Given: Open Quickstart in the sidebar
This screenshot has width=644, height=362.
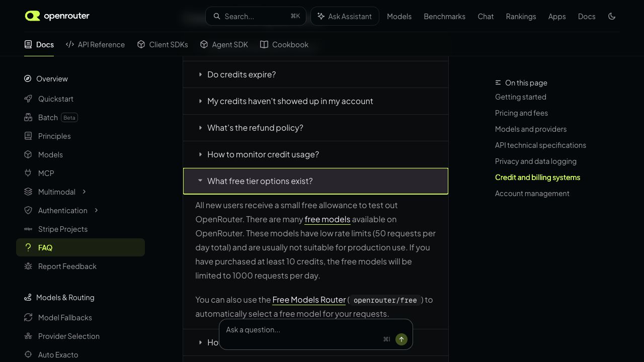Looking at the screenshot, I should tap(80, 99).
